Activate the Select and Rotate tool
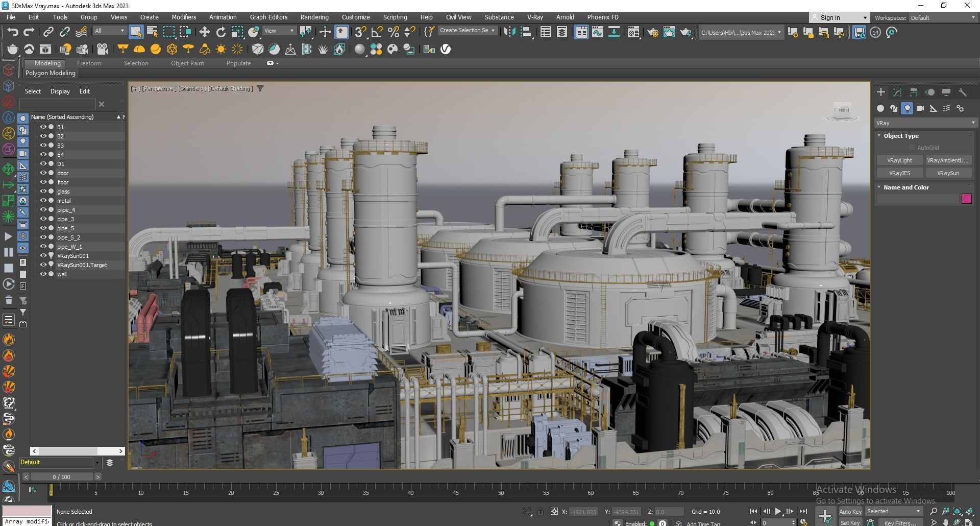Viewport: 980px width, 526px height. point(220,32)
